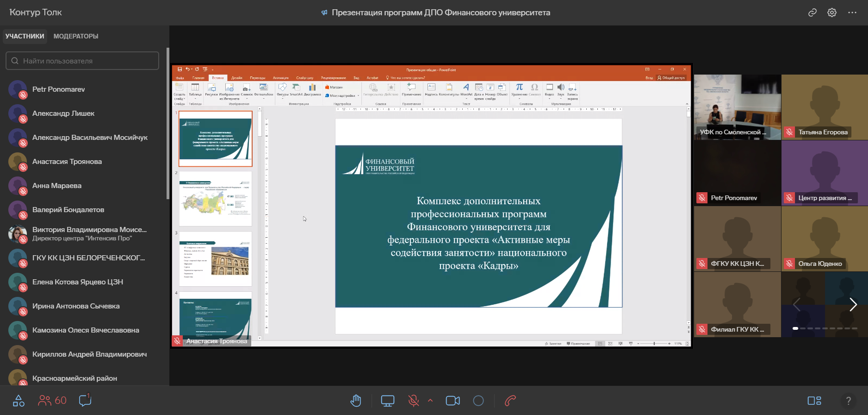Image resolution: width=868 pixels, height=415 pixels.
Task: Raise your hand in the meeting
Action: 356,401
